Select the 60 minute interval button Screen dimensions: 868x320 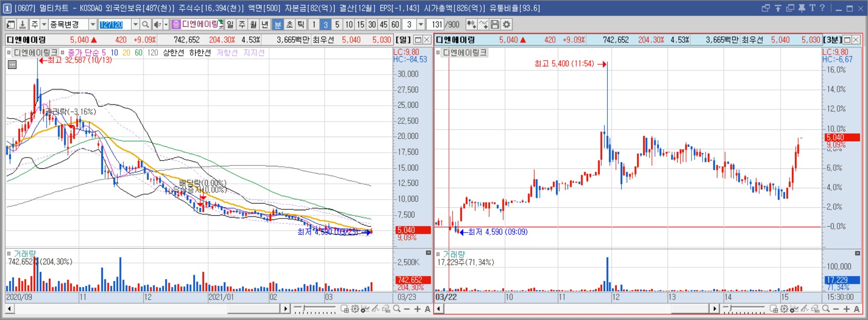point(395,24)
